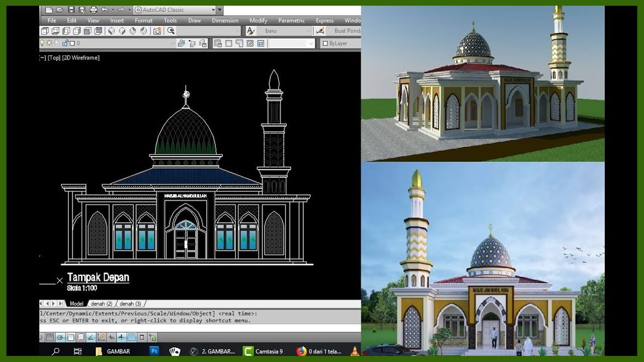
Task: Click the [2D Wireframe] visual style label
Action: [x=81, y=58]
